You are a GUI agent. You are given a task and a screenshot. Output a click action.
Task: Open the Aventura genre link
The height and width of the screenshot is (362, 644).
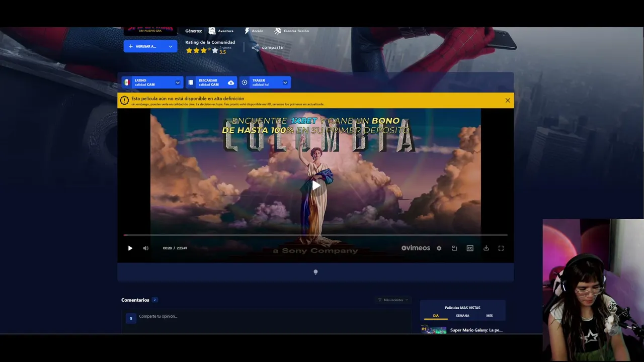(225, 31)
